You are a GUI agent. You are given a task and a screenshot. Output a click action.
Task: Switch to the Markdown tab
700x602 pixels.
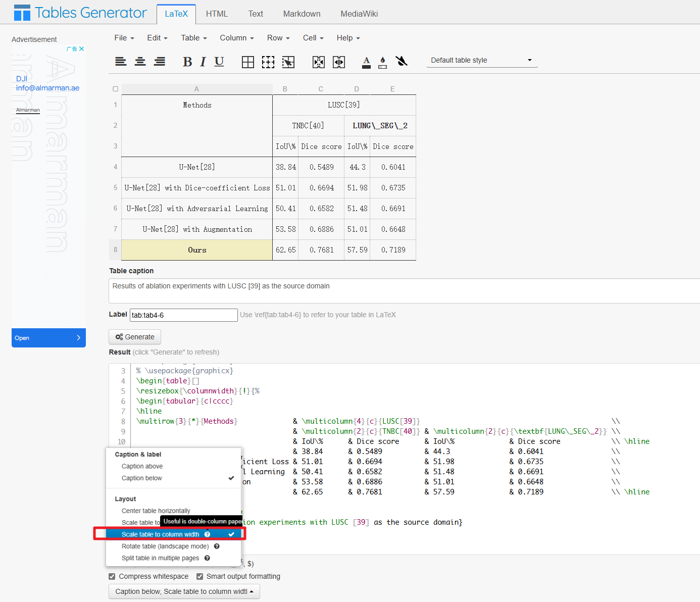302,14
